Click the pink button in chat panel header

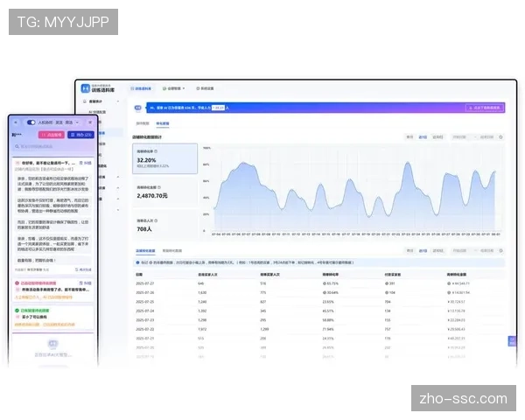coord(53,135)
